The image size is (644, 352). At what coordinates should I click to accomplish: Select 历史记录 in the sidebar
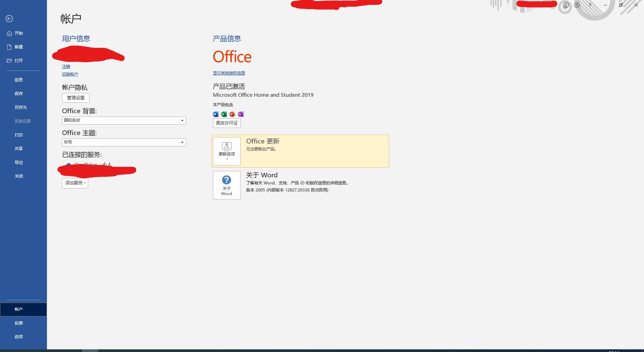(23, 121)
